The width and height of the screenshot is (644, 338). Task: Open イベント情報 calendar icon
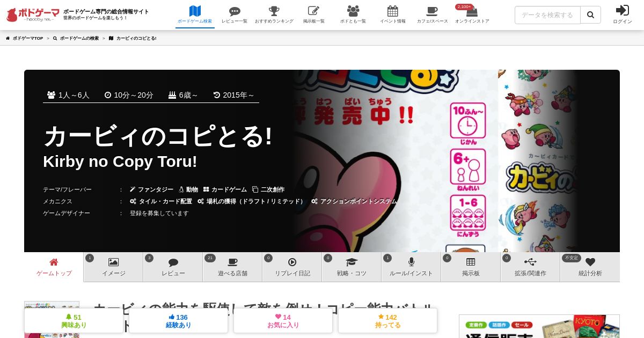click(393, 11)
